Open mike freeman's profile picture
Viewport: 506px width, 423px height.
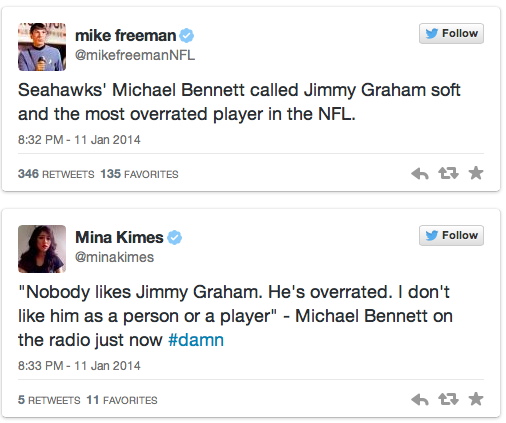tap(42, 47)
